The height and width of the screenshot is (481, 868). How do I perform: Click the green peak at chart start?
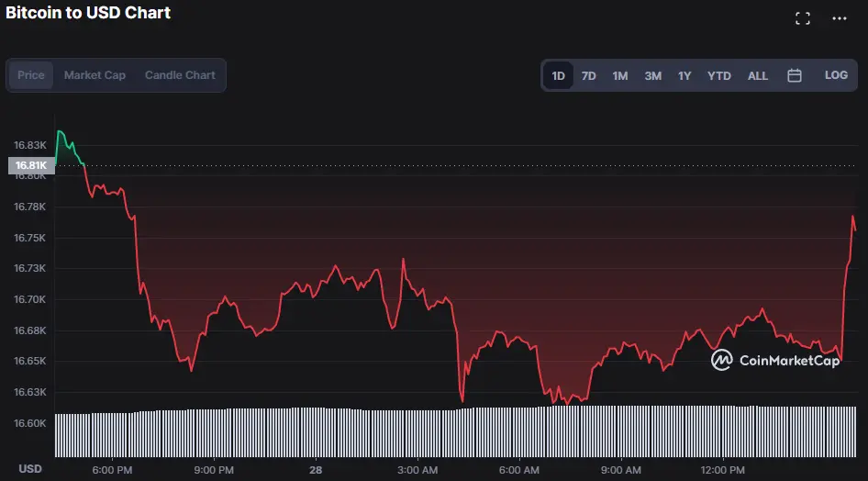point(61,133)
